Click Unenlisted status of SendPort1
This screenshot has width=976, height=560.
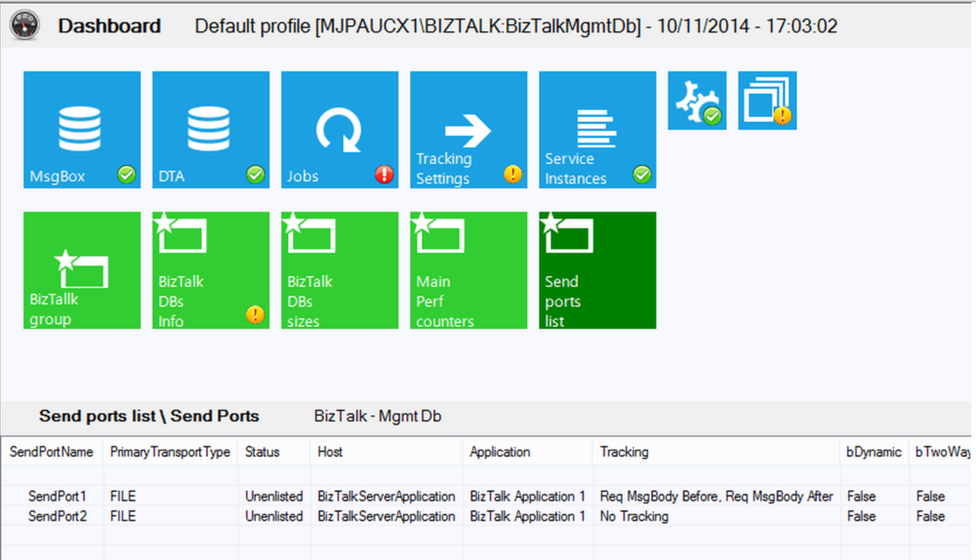tap(274, 496)
